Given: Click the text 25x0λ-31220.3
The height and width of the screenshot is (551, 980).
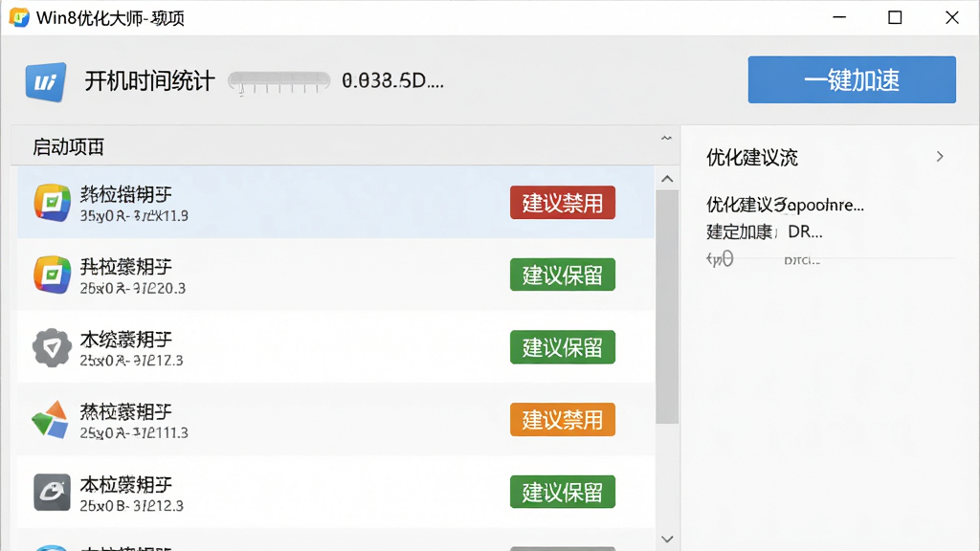Looking at the screenshot, I should (x=132, y=288).
